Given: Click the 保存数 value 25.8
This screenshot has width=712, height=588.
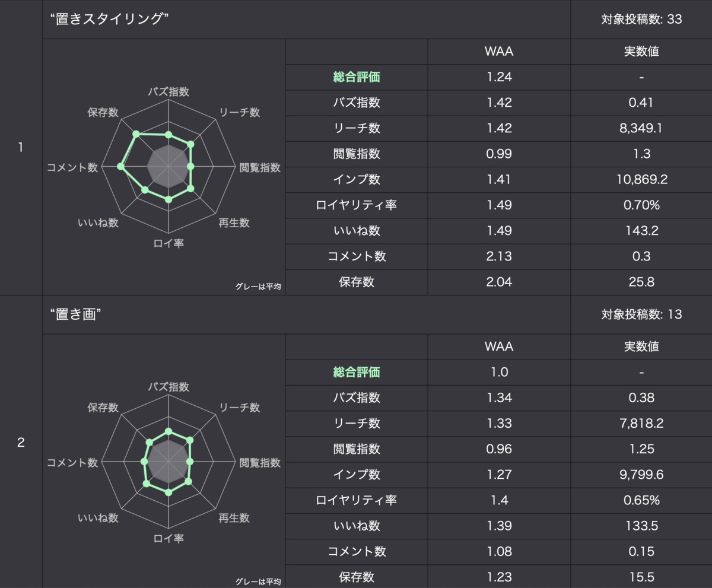Looking at the screenshot, I should click(641, 282).
